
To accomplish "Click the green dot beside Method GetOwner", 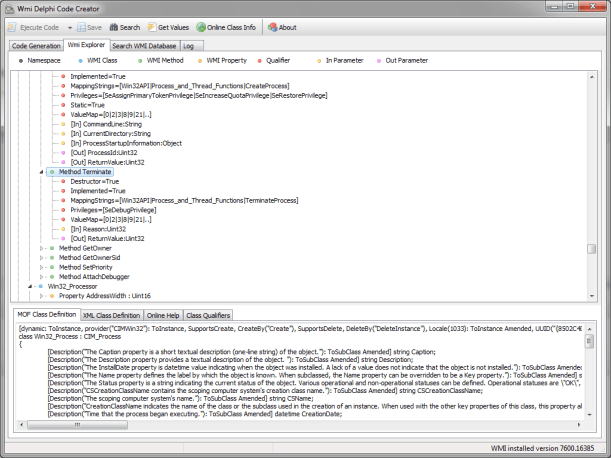I will tap(51, 248).
